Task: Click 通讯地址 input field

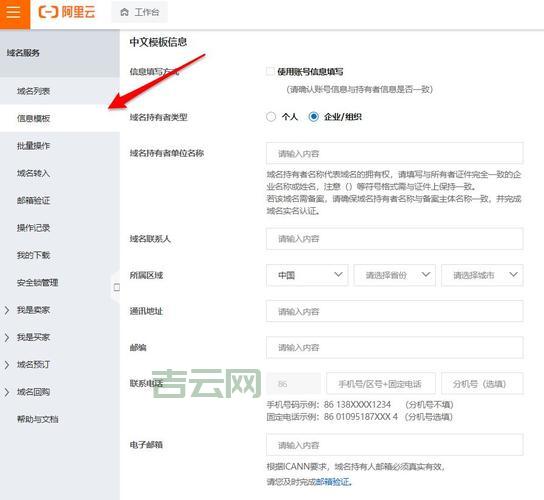Action: tap(394, 311)
